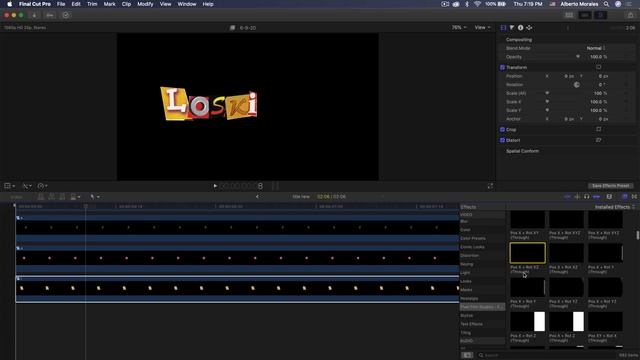Open the Window menu
The height and width of the screenshot is (360, 640).
point(187,4)
